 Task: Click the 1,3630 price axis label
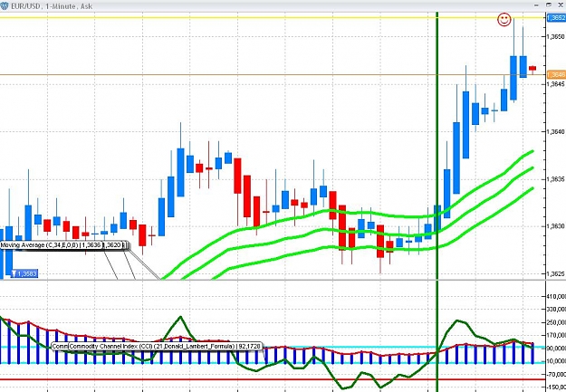556,226
